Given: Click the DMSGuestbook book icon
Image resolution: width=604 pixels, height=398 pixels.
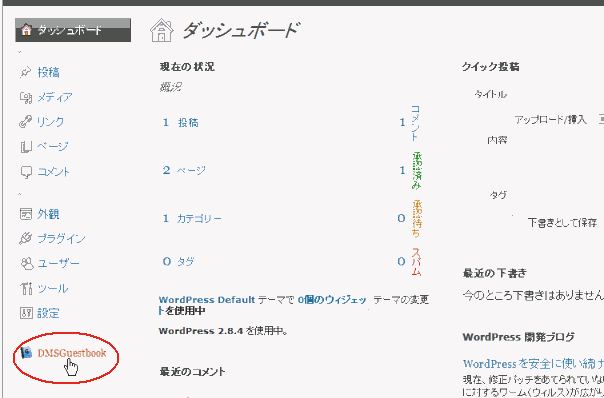Looking at the screenshot, I should (x=26, y=352).
